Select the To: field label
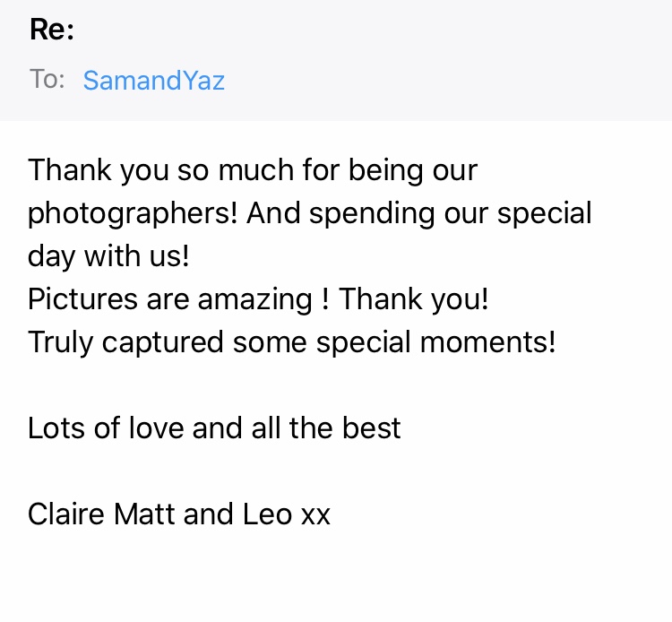 (47, 79)
